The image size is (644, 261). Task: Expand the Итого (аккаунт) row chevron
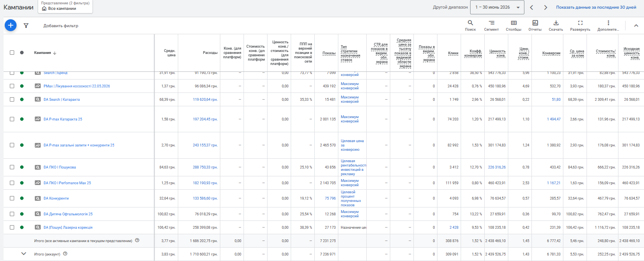coord(24,254)
